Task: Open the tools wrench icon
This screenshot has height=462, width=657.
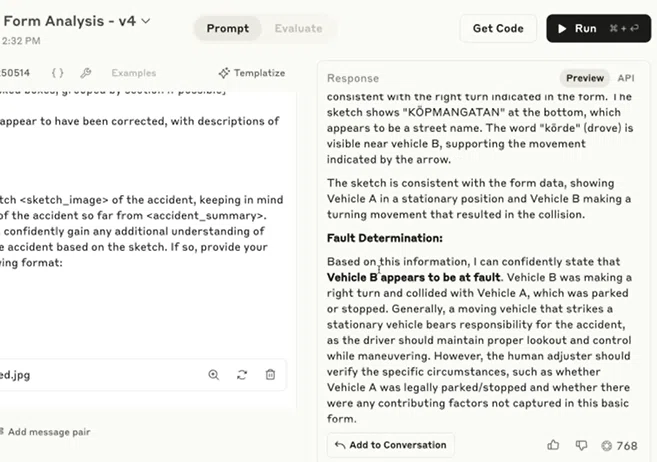Action: click(86, 73)
